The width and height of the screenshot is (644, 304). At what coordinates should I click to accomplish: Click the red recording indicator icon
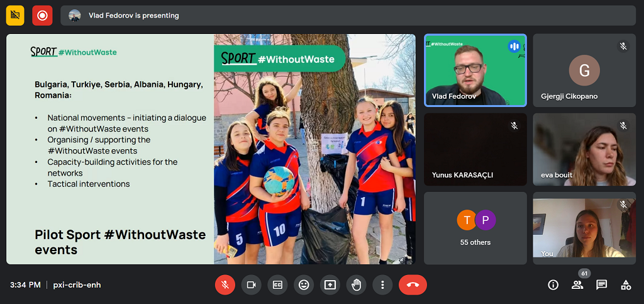click(x=42, y=15)
